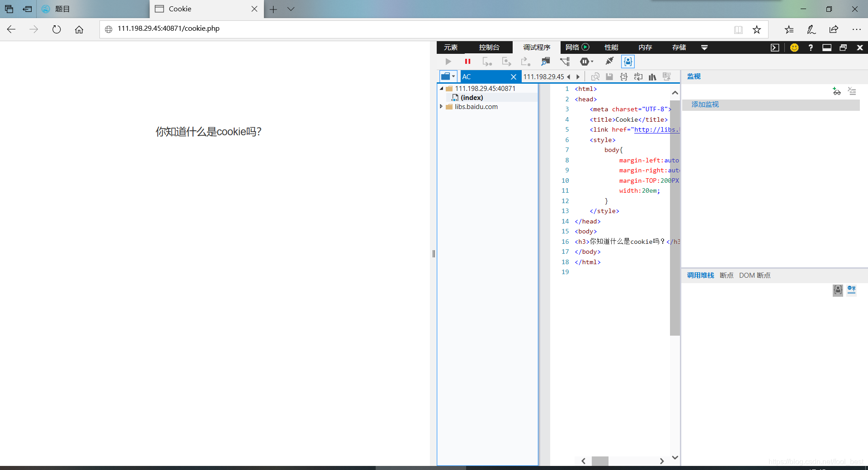This screenshot has width=868, height=470.
Task: Click the down arrow of the code scrollbar
Action: [675, 457]
